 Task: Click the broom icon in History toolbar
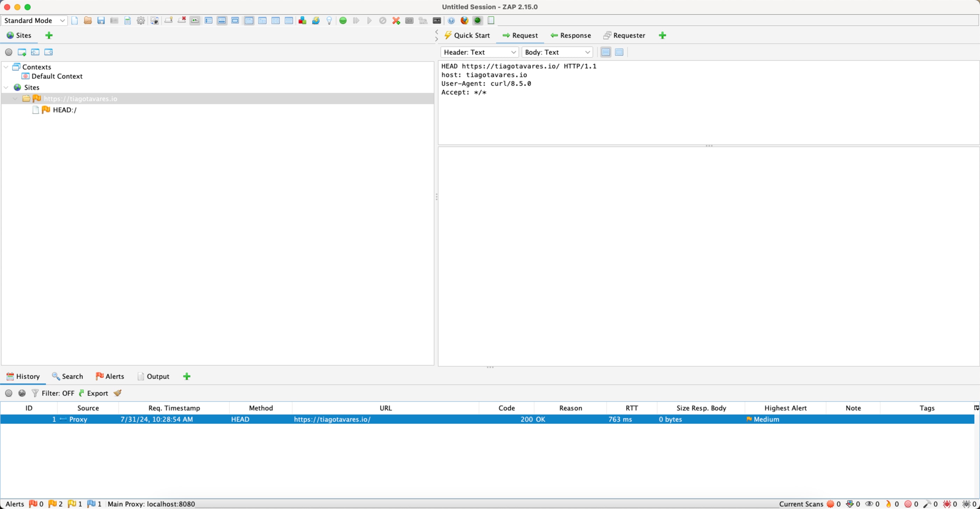[x=118, y=393]
